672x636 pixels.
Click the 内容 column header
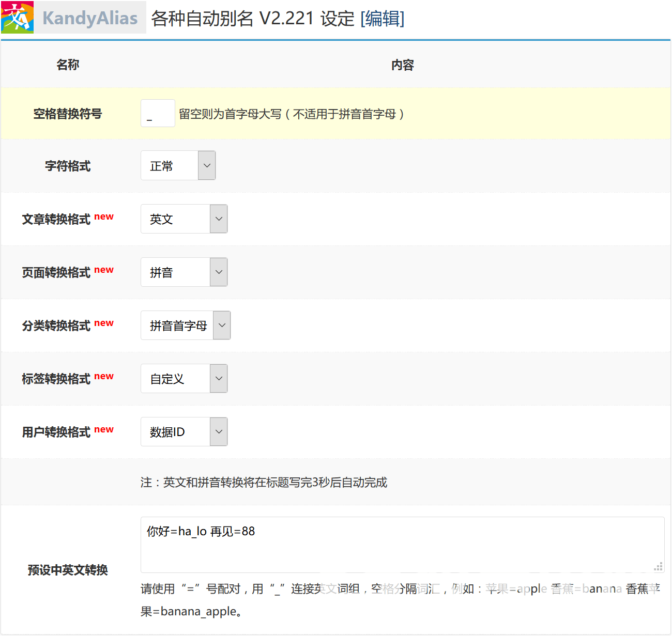coord(402,65)
